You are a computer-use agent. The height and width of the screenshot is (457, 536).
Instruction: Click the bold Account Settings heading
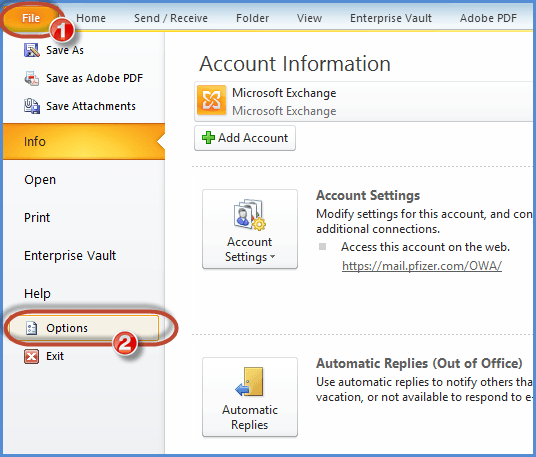[x=368, y=196]
